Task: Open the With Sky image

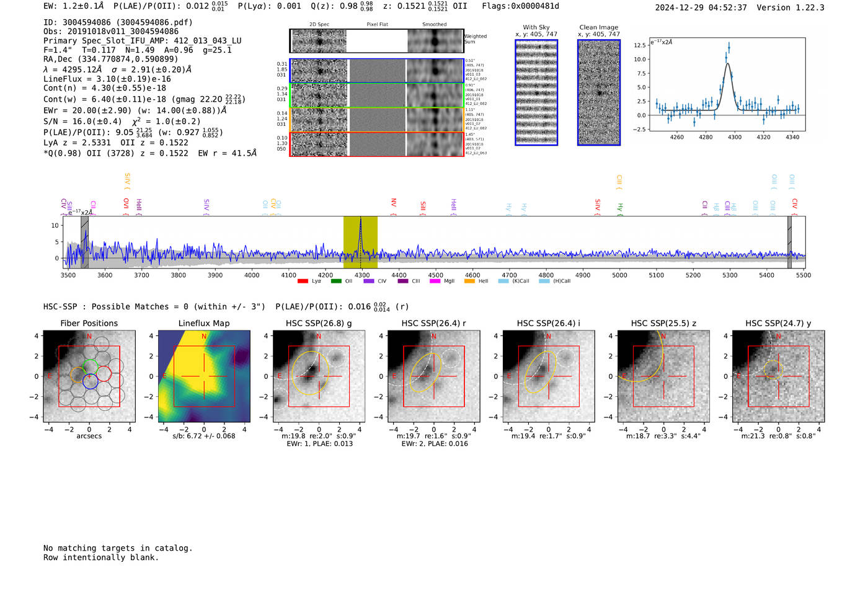Action: pos(536,92)
